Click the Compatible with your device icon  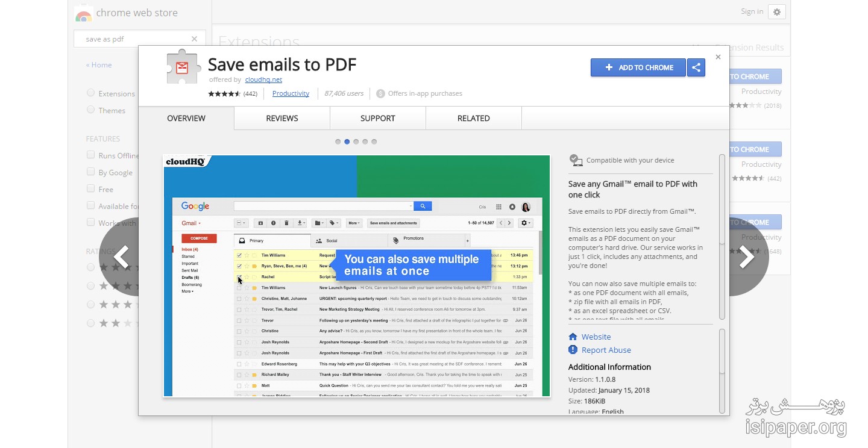coord(576,160)
